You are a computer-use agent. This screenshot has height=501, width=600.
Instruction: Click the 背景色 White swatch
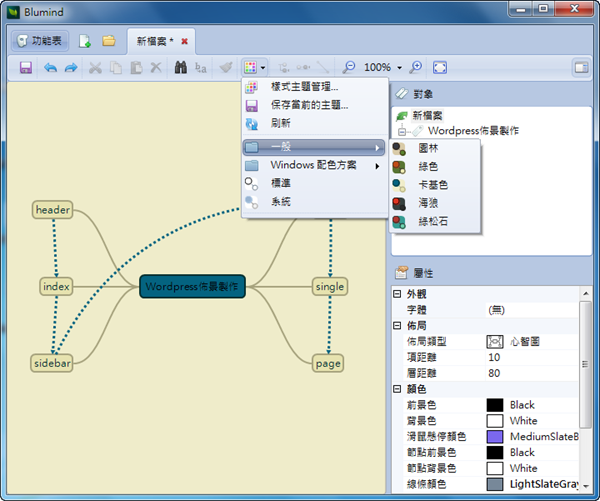coord(495,421)
